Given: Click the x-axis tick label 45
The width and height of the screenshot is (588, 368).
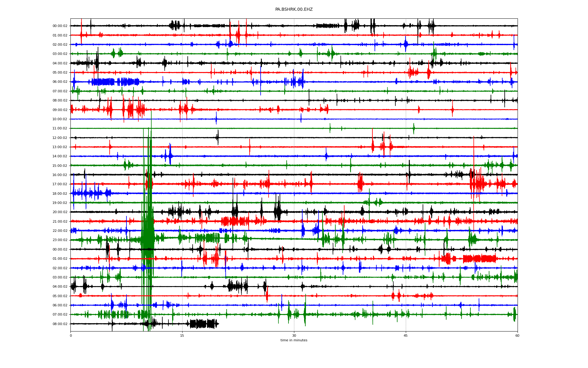Looking at the screenshot, I should [406, 335].
